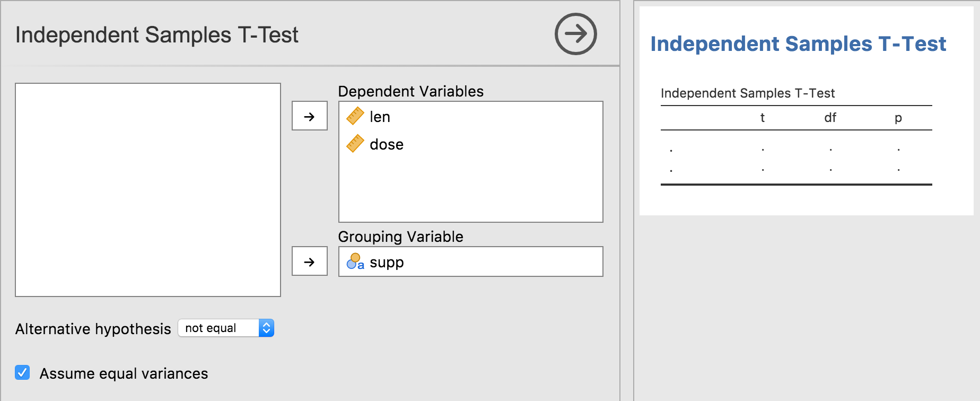Image resolution: width=980 pixels, height=401 pixels.
Task: Click the blue Independent Samples T-Test results heading
Action: [798, 44]
